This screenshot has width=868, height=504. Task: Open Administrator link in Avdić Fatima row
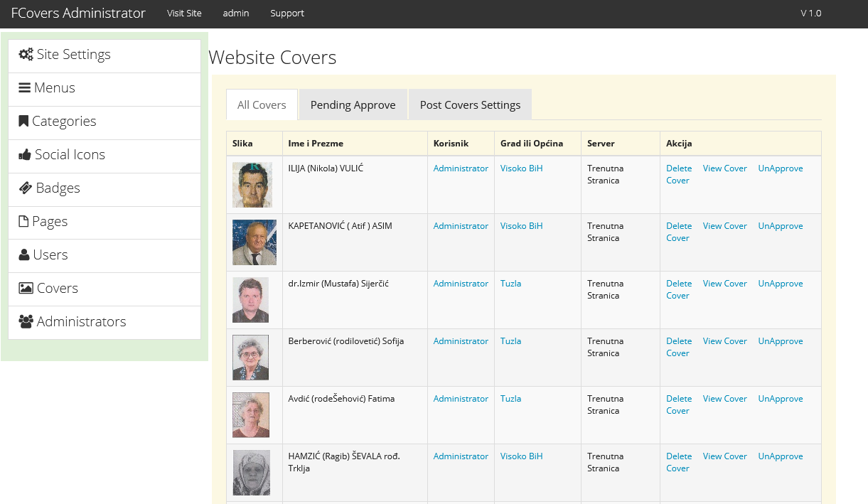click(x=461, y=399)
